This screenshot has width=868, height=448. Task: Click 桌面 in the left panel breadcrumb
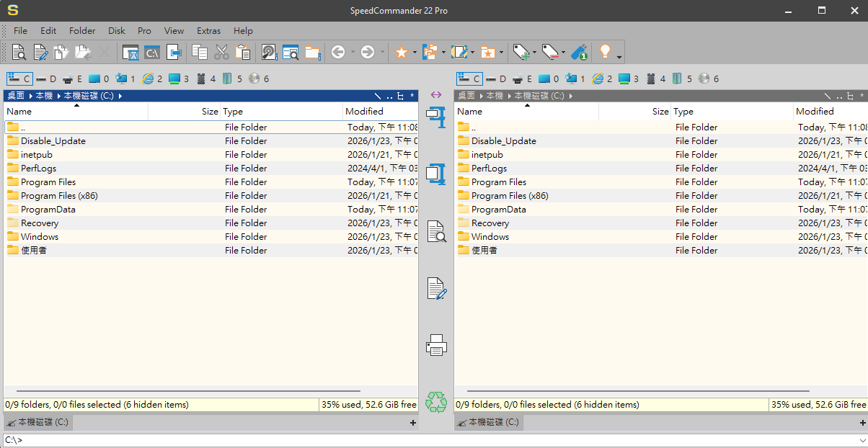coord(16,95)
